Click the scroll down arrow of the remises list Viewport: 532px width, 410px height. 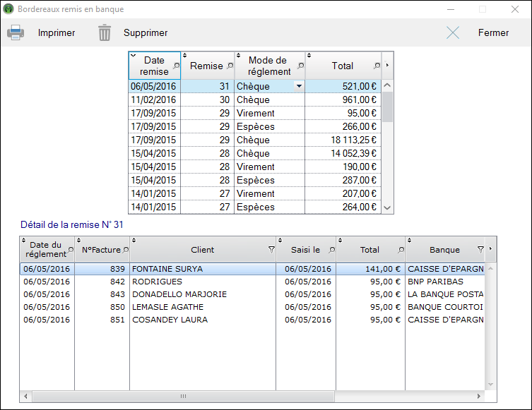click(387, 207)
